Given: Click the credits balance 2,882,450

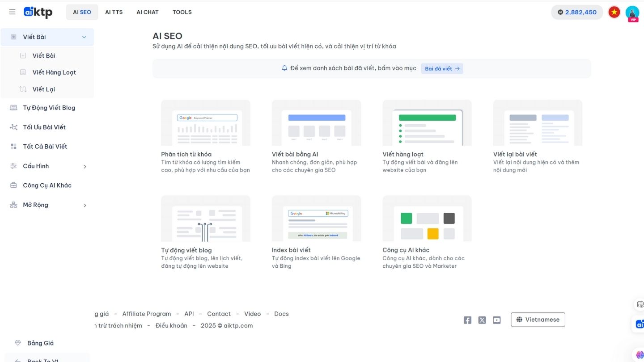Looking at the screenshot, I should pyautogui.click(x=576, y=12).
